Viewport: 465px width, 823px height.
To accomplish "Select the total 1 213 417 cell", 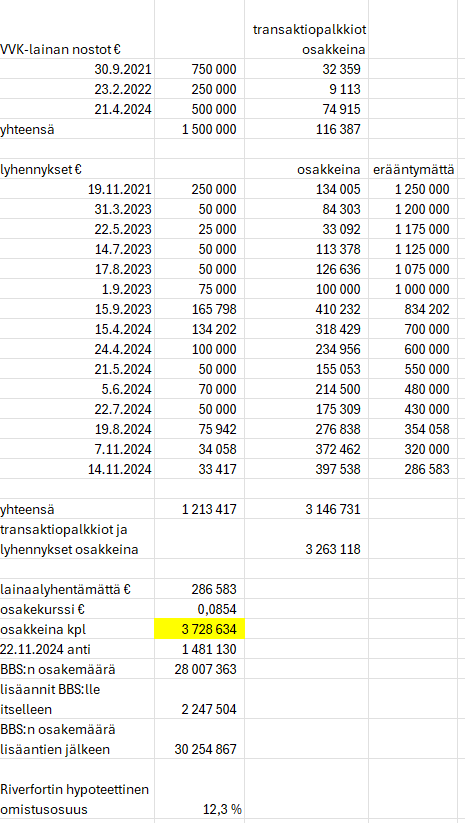I will (199, 509).
